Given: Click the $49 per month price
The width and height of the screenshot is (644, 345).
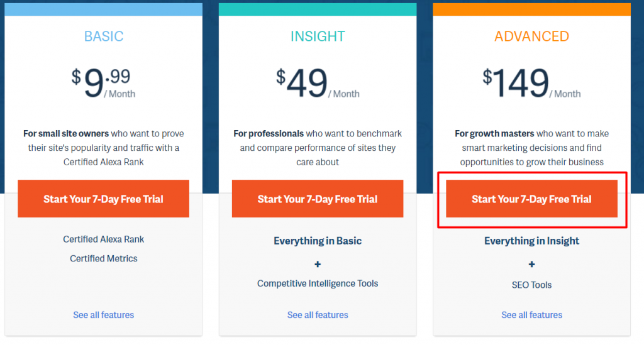Looking at the screenshot, I should (318, 84).
